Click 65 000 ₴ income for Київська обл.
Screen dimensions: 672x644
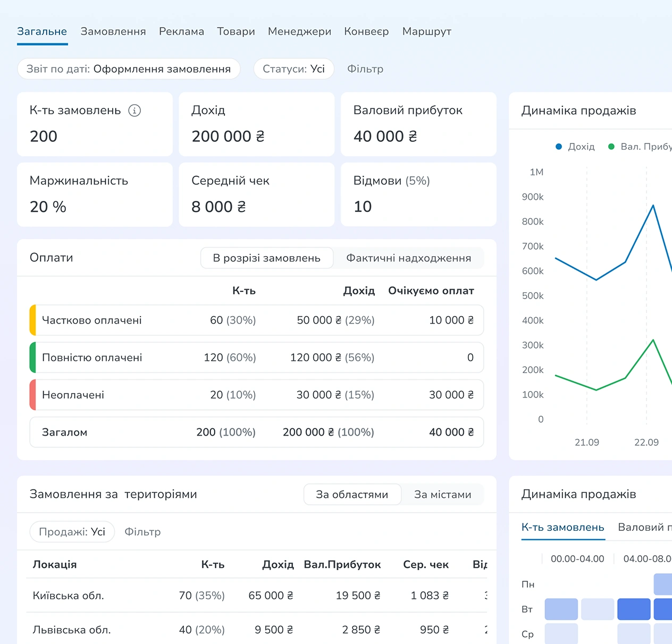point(271,596)
